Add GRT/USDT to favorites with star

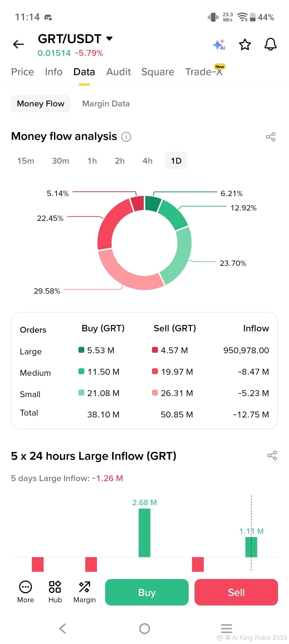[245, 44]
